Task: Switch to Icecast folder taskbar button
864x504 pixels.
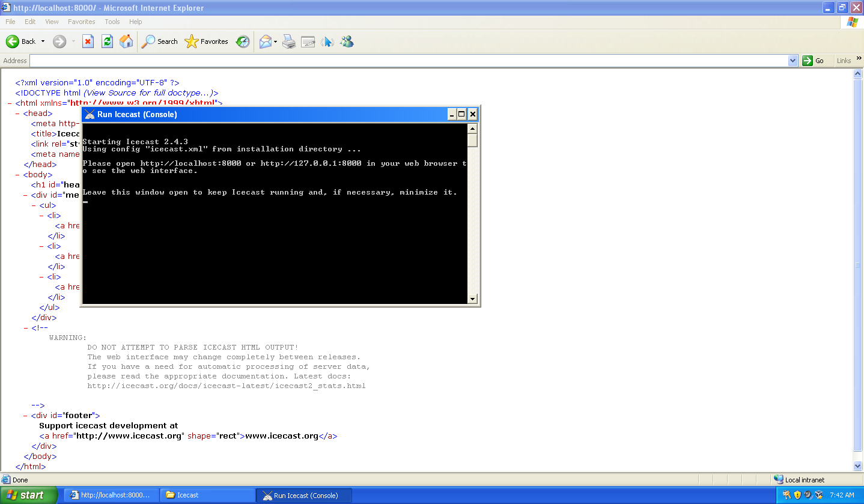Action: point(208,496)
